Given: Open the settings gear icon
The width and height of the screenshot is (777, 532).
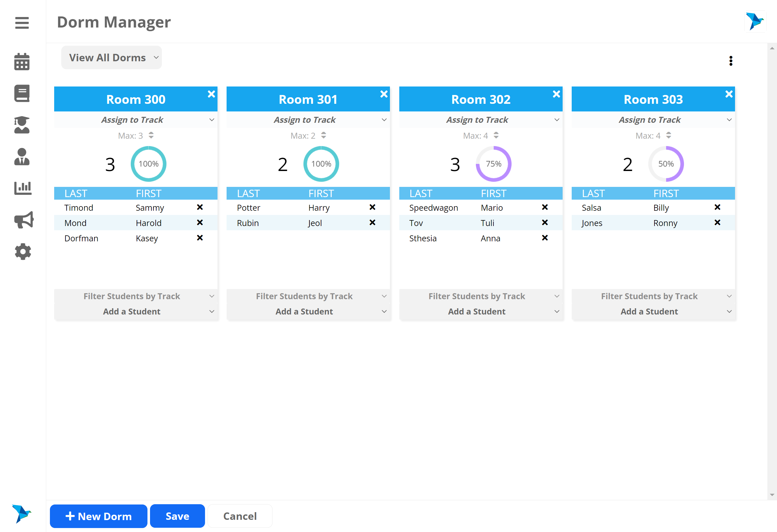Looking at the screenshot, I should tap(23, 252).
